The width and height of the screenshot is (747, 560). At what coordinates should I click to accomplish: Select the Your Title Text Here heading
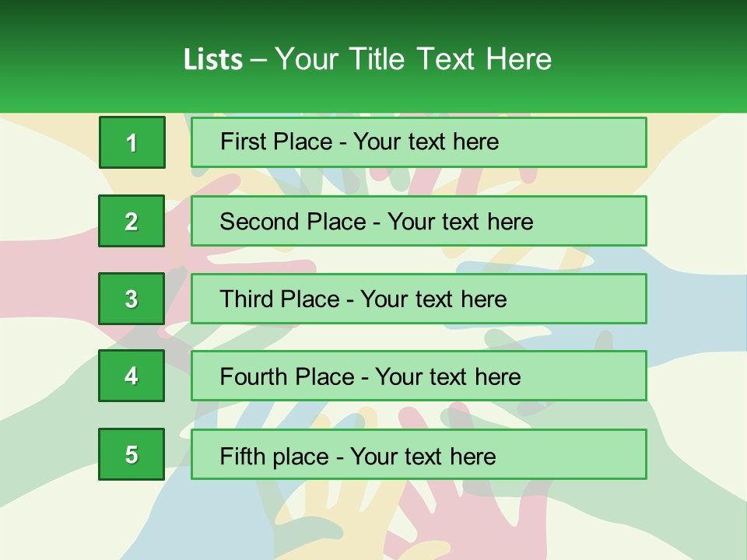413,59
